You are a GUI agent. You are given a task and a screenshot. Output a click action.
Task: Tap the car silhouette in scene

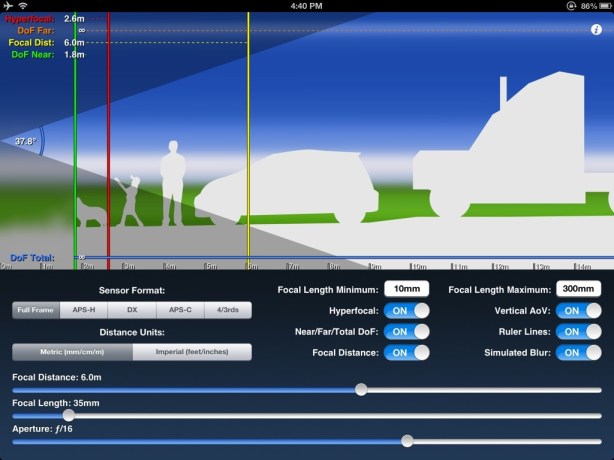coord(290,192)
